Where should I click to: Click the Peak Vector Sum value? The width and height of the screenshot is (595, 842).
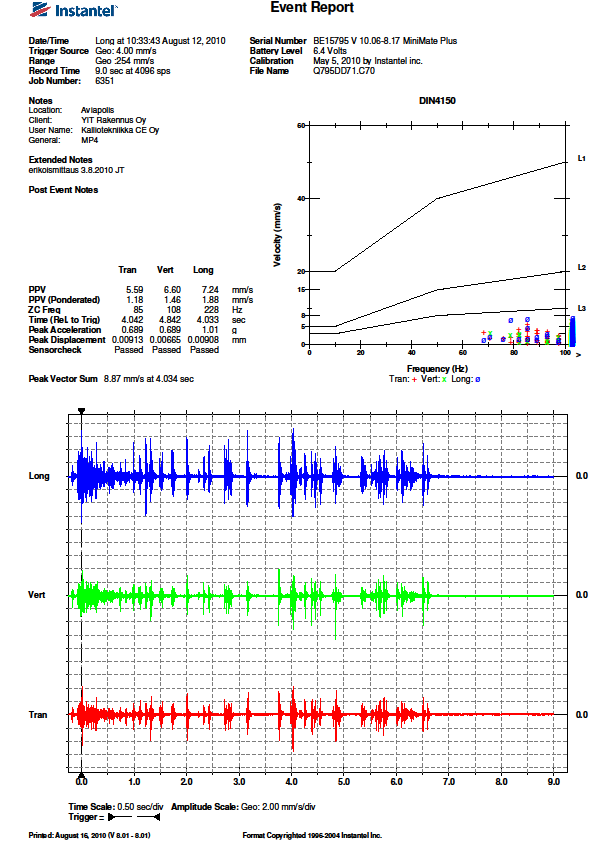click(149, 379)
